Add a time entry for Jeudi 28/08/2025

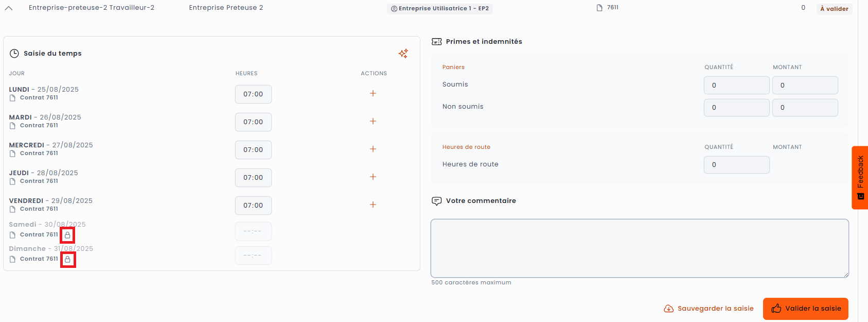[x=373, y=177]
